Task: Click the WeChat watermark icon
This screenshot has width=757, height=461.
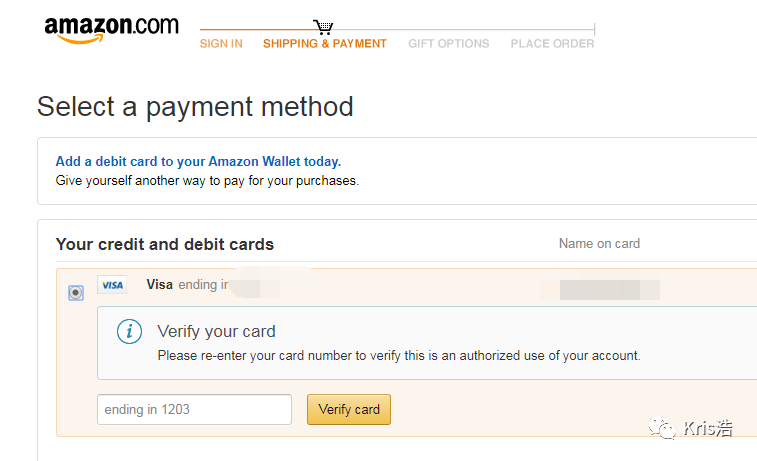Action: tap(662, 429)
